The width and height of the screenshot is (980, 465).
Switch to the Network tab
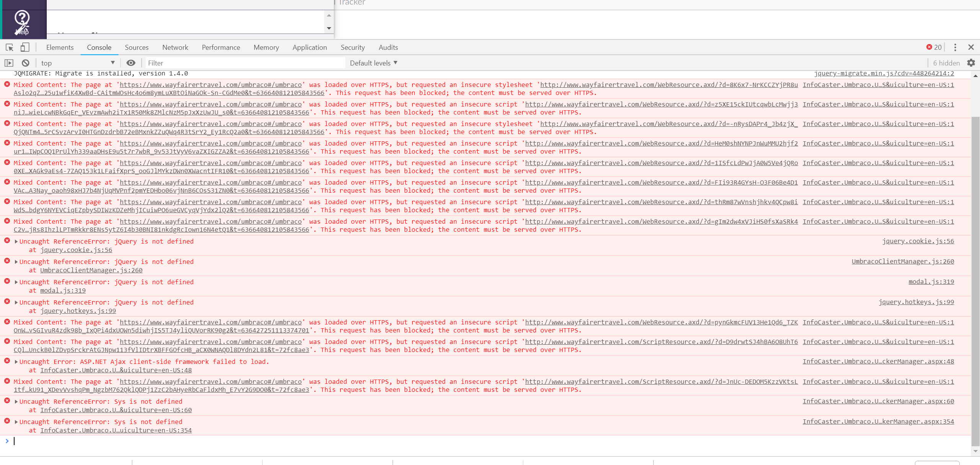(x=175, y=47)
